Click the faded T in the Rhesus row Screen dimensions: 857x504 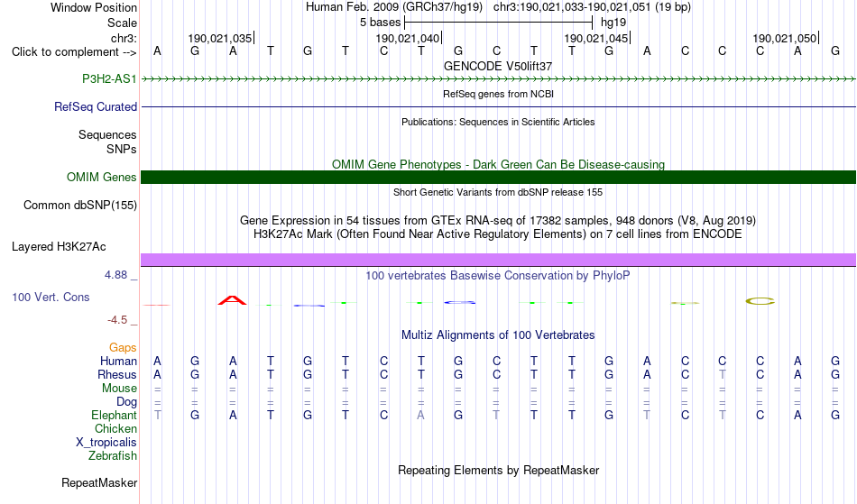click(723, 374)
